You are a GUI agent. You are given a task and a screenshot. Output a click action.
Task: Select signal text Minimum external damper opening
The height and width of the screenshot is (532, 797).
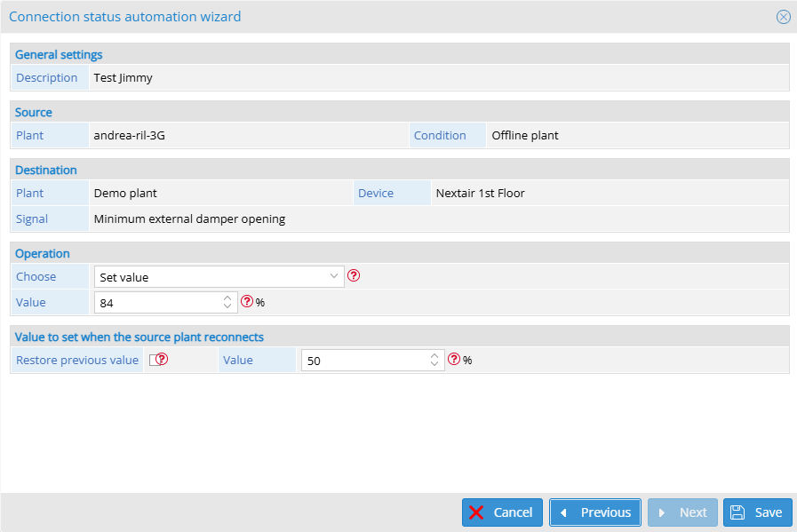[x=189, y=219]
